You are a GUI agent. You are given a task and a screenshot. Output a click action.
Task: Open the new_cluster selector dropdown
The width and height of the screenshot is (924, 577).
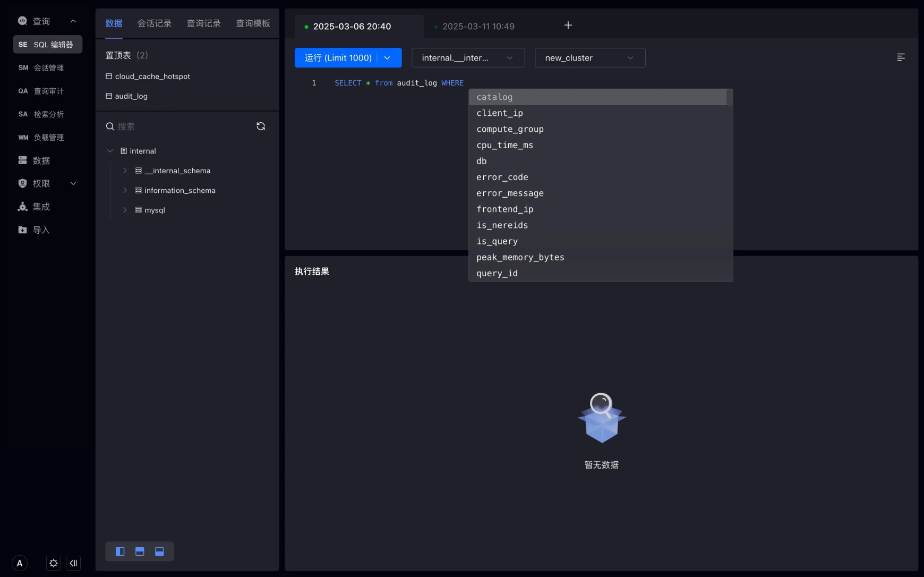[x=590, y=58]
